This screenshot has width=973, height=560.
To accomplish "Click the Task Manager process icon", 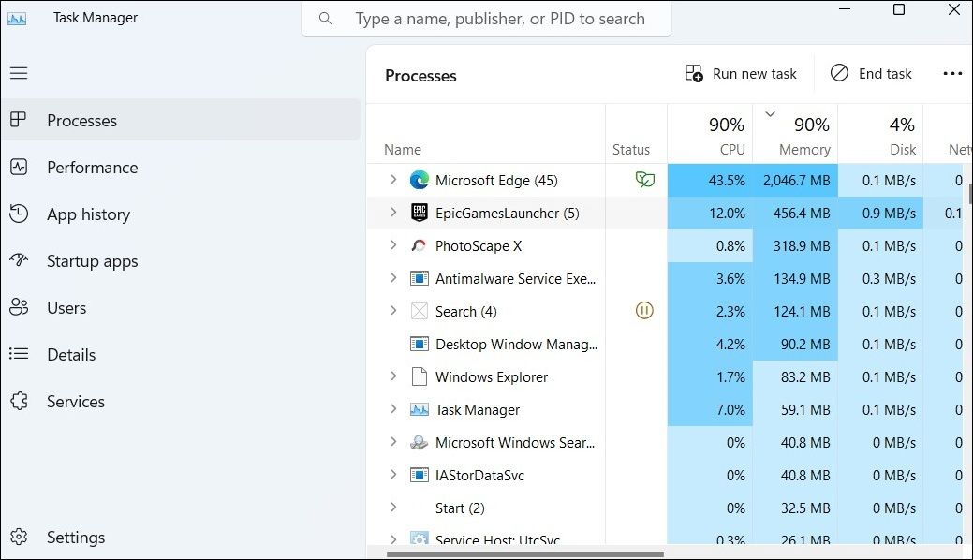I will pos(419,410).
